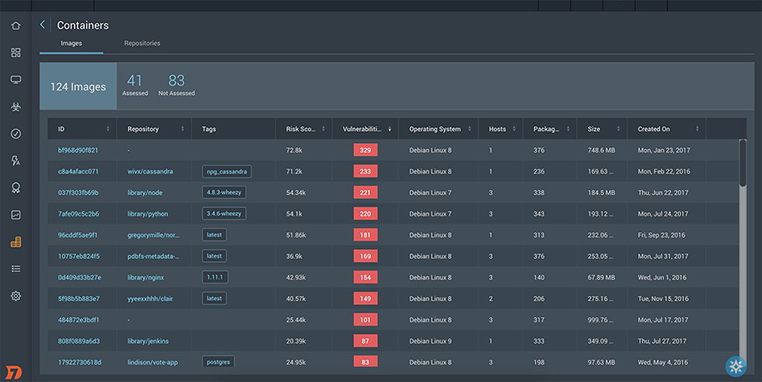762x382 pixels.
Task: Open image 17922730618d
Action: tap(80, 362)
